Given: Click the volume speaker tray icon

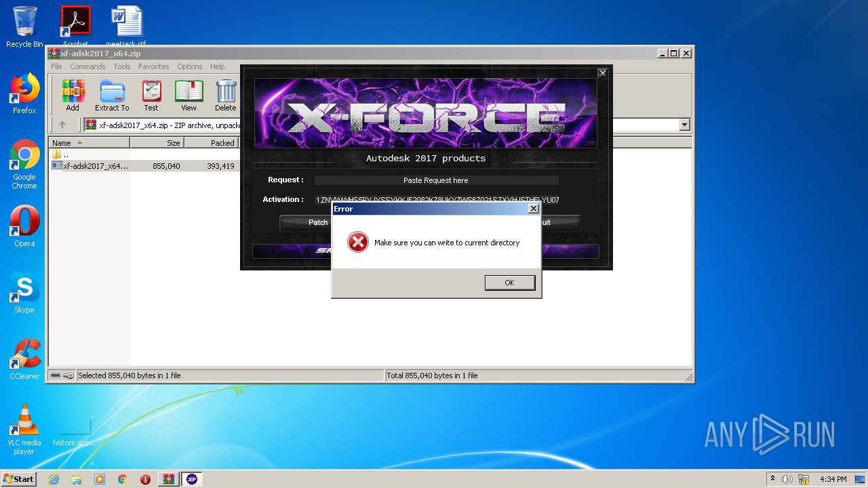Looking at the screenshot, I should (787, 479).
